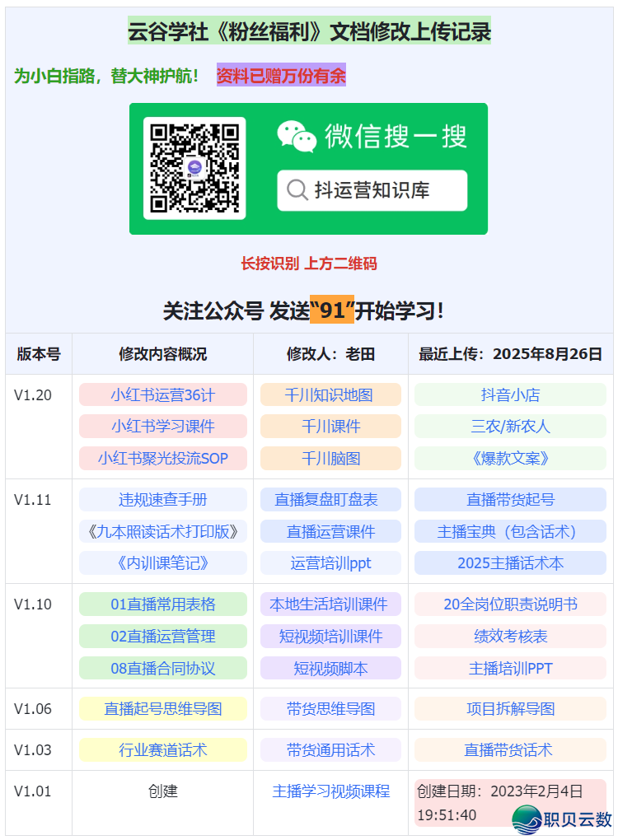Open the 千川知识地图 link
The width and height of the screenshot is (618, 840).
coord(329,394)
